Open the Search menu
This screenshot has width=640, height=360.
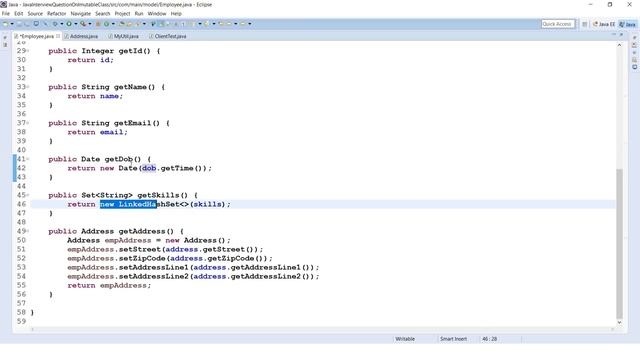click(x=103, y=13)
